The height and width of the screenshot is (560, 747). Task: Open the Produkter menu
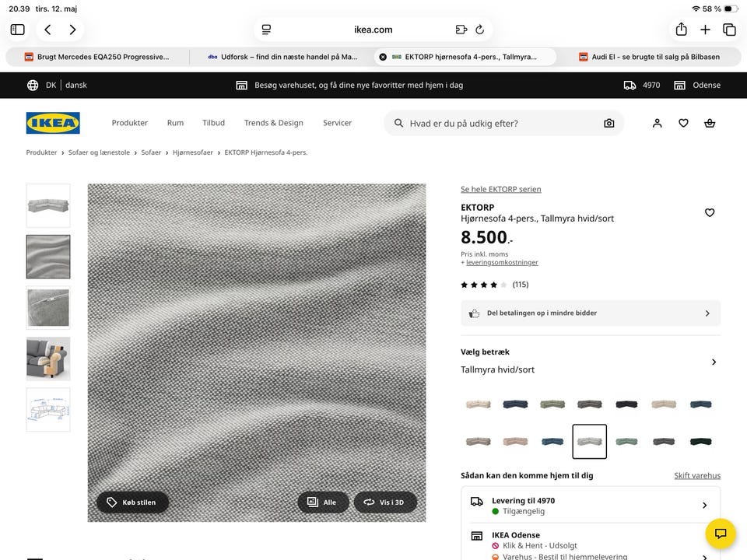click(x=130, y=123)
